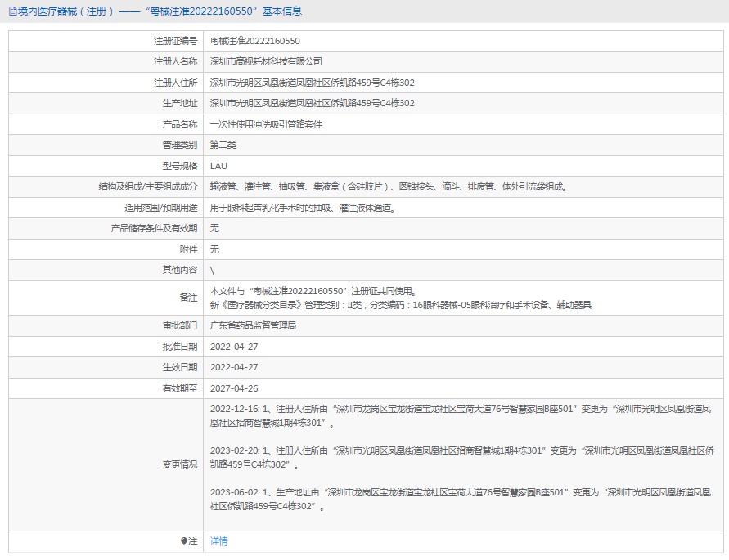Select registrant name 深圳市高视耗材科技有限公司
729x560 pixels.
click(266, 61)
